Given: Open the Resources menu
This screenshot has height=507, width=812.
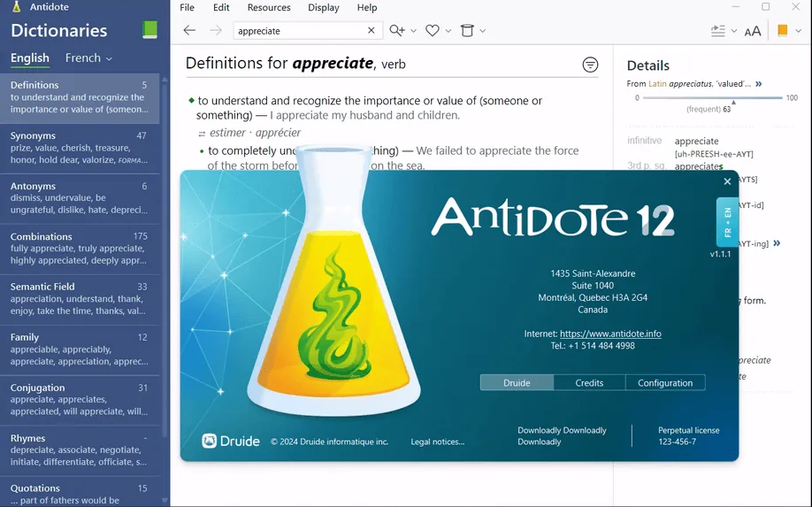Looking at the screenshot, I should pyautogui.click(x=269, y=8).
